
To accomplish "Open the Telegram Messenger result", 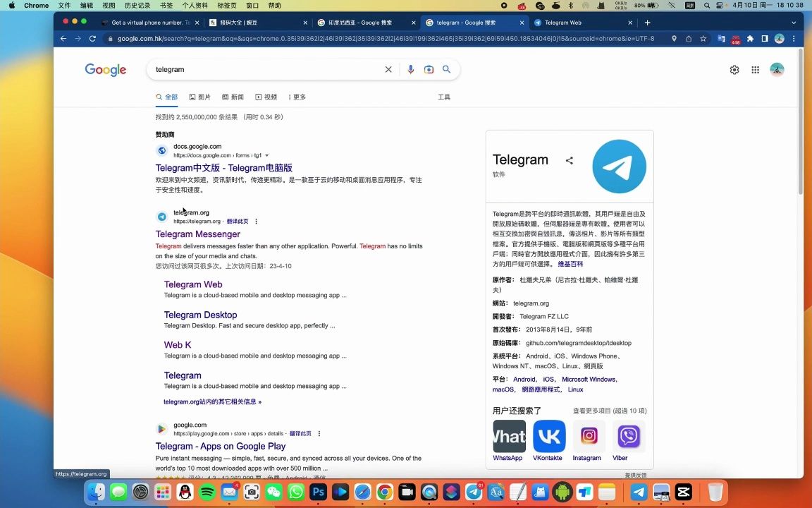I will (x=198, y=234).
